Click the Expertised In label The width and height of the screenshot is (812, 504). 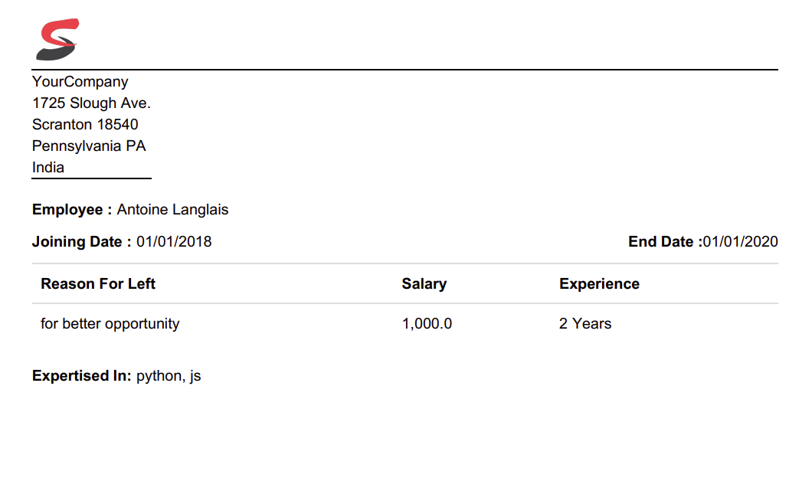pyautogui.click(x=82, y=376)
